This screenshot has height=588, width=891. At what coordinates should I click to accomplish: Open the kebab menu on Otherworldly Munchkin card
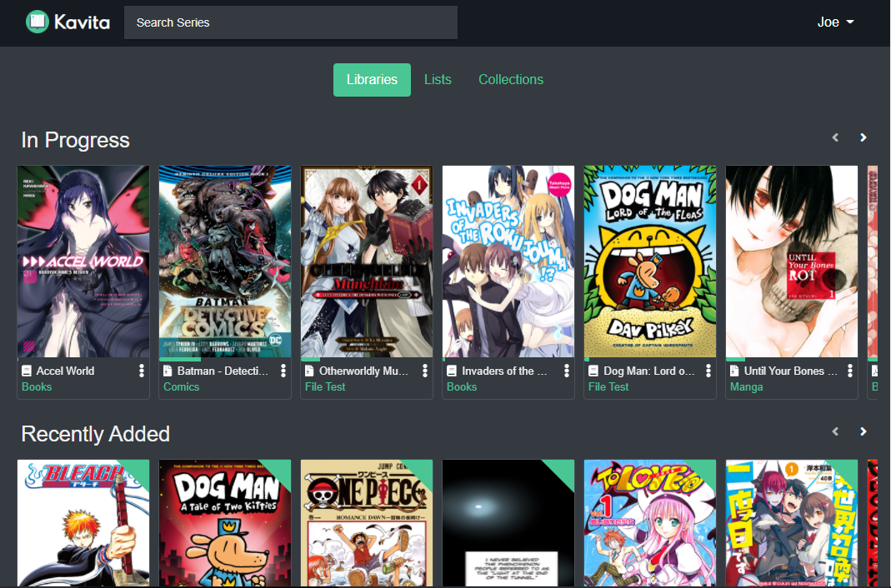424,370
